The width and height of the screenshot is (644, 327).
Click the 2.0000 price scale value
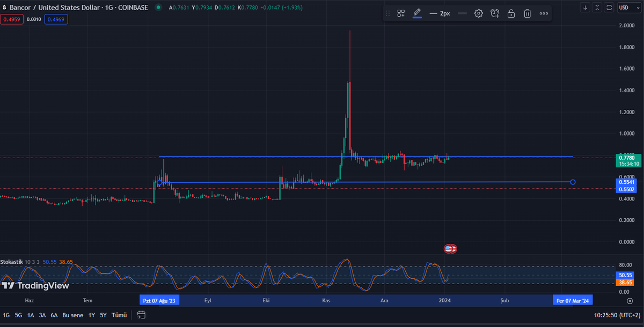click(627, 26)
